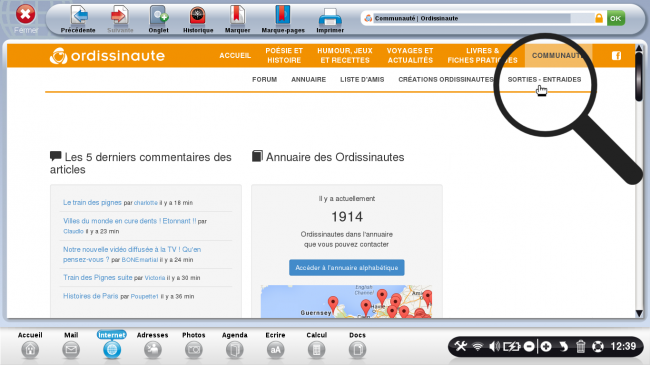Viewport: 650px width, 365px height.
Task: Open Villes du monde en cure dents link
Action: tap(129, 221)
